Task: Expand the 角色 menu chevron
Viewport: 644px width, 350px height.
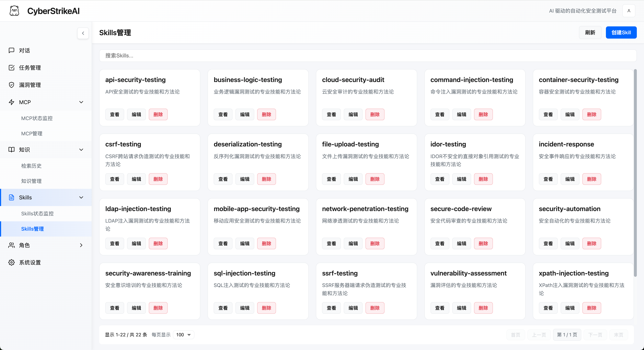Action: [x=81, y=245]
